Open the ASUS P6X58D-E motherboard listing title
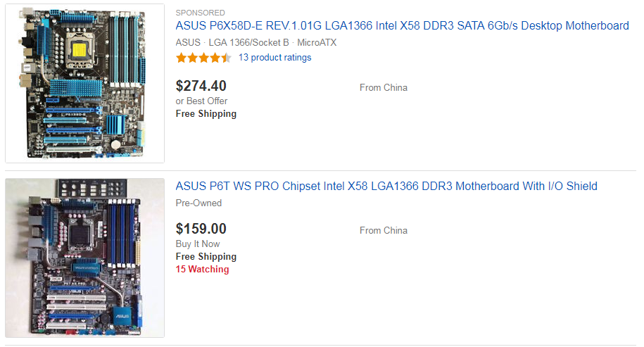This screenshot has width=644, height=347. pos(402,26)
